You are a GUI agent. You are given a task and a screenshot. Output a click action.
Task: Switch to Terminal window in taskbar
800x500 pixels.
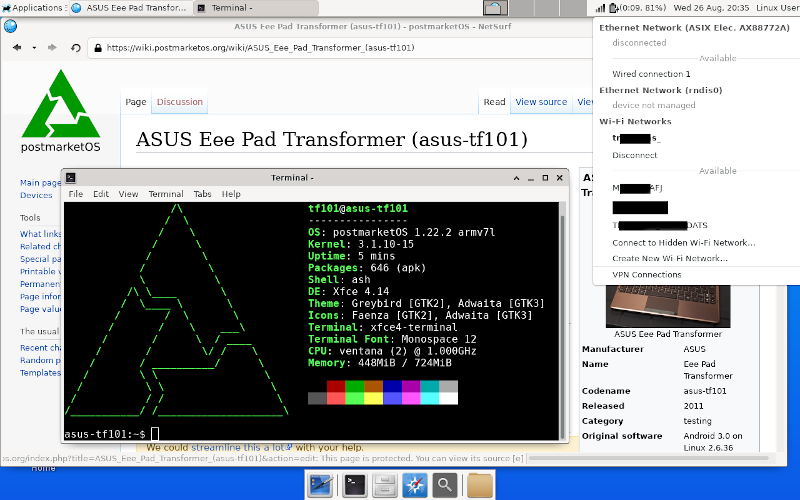pyautogui.click(x=256, y=8)
